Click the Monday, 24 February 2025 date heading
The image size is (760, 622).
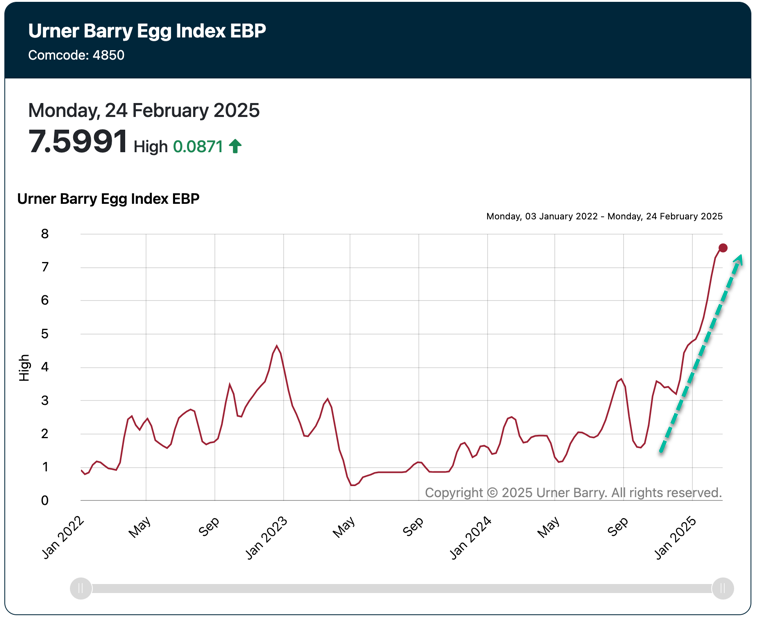(x=144, y=110)
